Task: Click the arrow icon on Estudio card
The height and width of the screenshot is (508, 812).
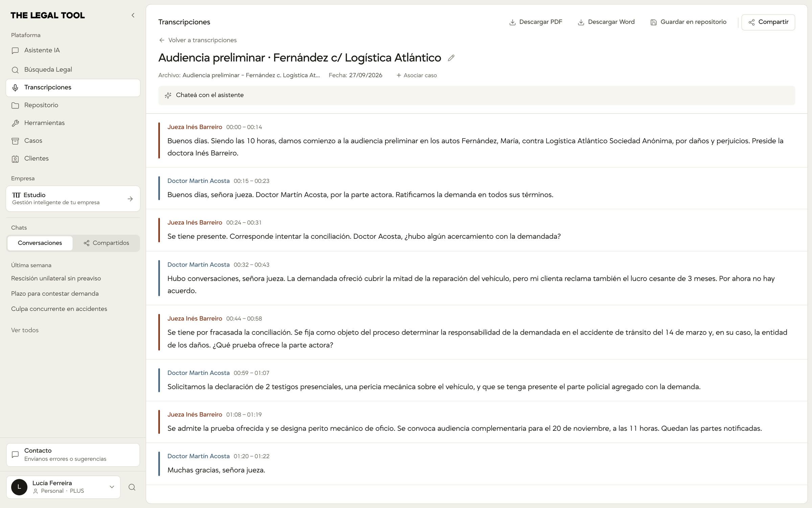Action: pyautogui.click(x=130, y=199)
